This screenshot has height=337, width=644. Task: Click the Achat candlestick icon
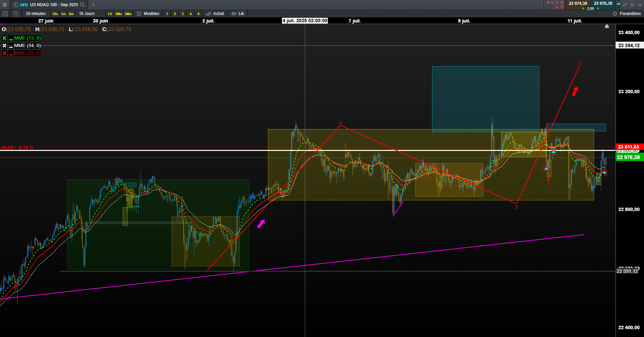click(x=209, y=14)
